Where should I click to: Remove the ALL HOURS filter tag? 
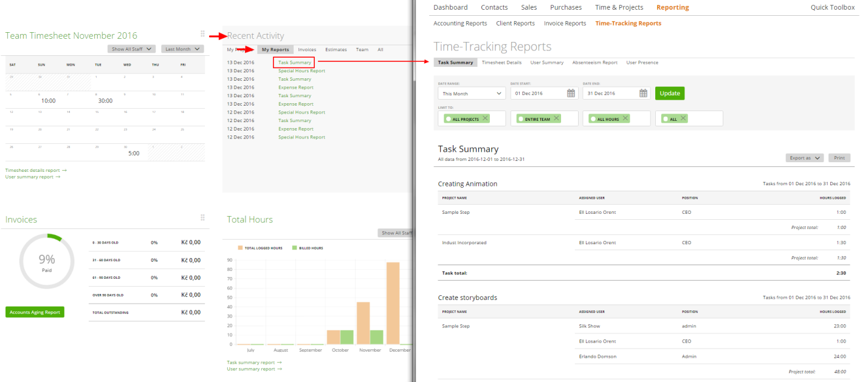point(625,118)
